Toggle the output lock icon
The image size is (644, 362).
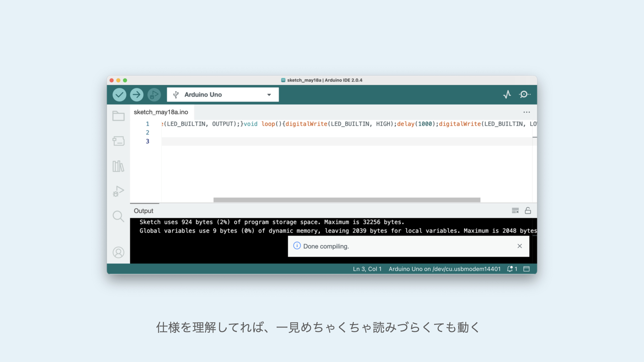[528, 210]
